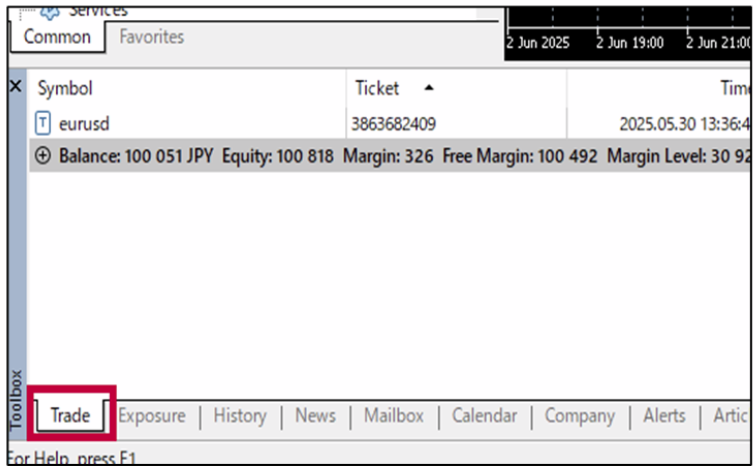Click the Symbol column header
This screenshot has height=470, width=756.
click(65, 88)
